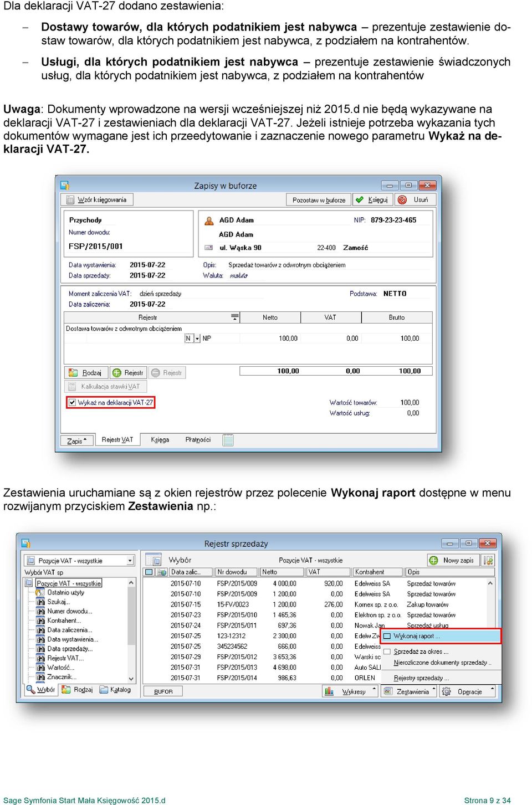Click the notepad icon next to Płatności tab
Image resolution: width=532 pixels, height=805 pixels.
[228, 440]
